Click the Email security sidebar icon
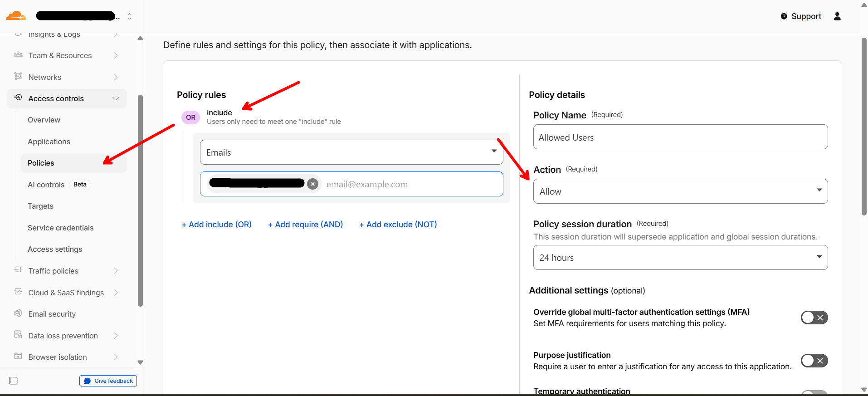This screenshot has width=868, height=396. (18, 313)
